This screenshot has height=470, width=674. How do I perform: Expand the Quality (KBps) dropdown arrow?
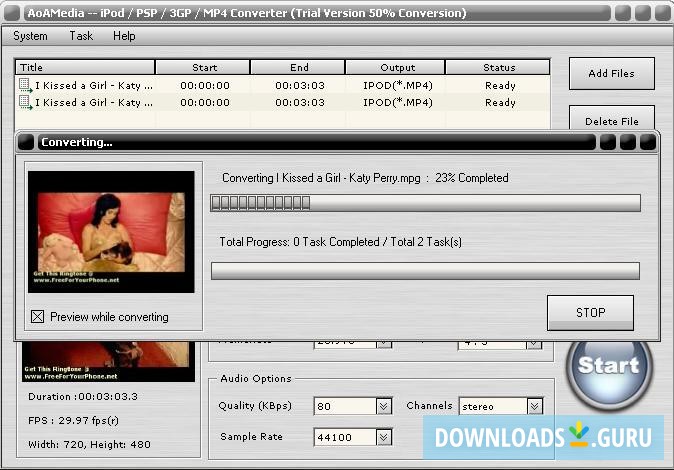click(x=384, y=406)
